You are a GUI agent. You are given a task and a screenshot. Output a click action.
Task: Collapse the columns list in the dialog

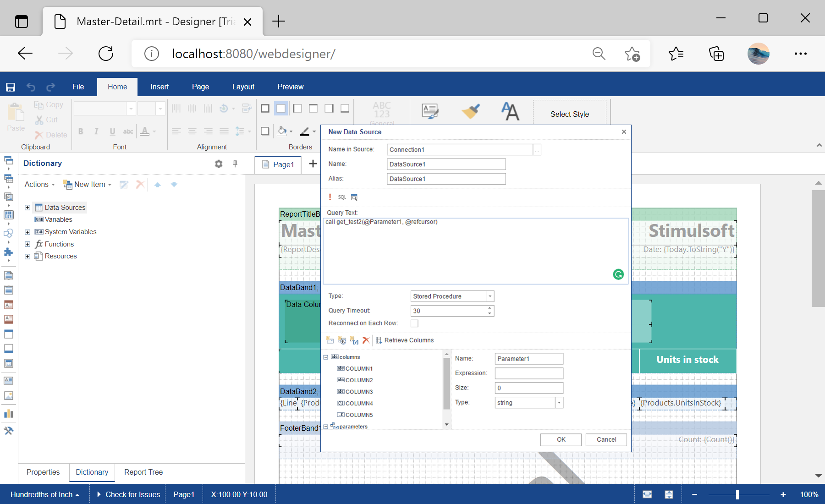pyautogui.click(x=325, y=357)
